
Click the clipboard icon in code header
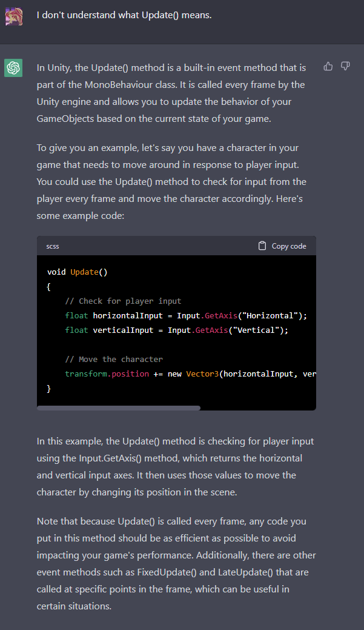pyautogui.click(x=262, y=246)
